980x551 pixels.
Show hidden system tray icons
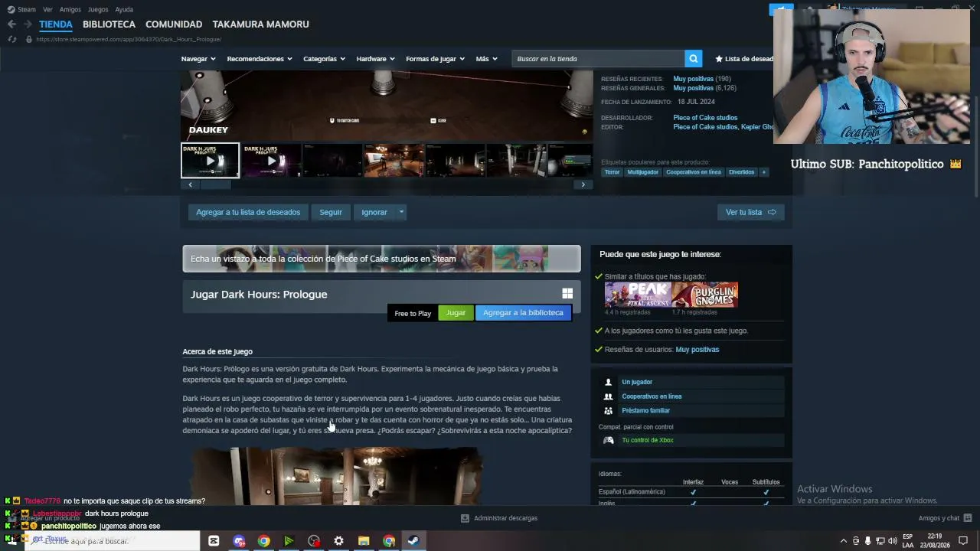click(844, 541)
